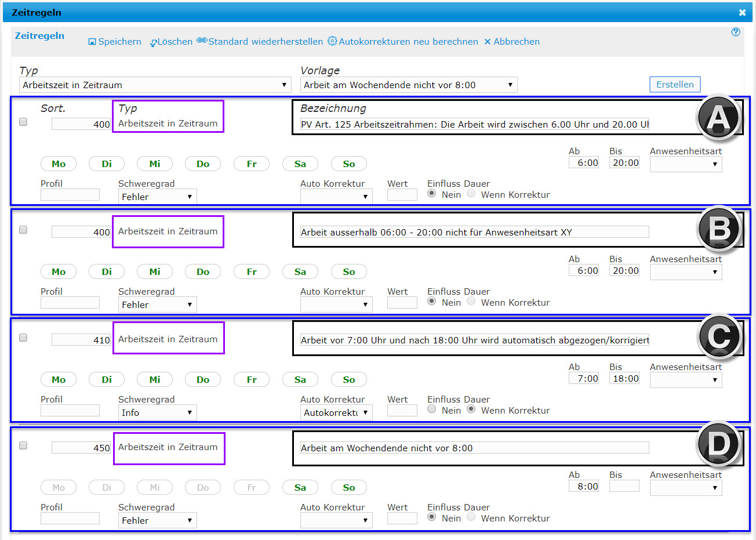Screen dimensions: 756x540
Task: Open Anwesenheitsart dropdown in Wochenende rule
Action: point(686,488)
